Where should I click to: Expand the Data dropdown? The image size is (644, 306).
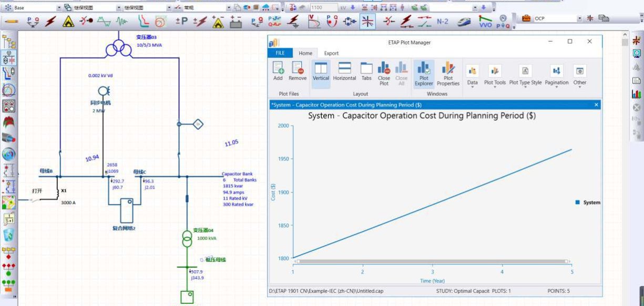coord(472,74)
